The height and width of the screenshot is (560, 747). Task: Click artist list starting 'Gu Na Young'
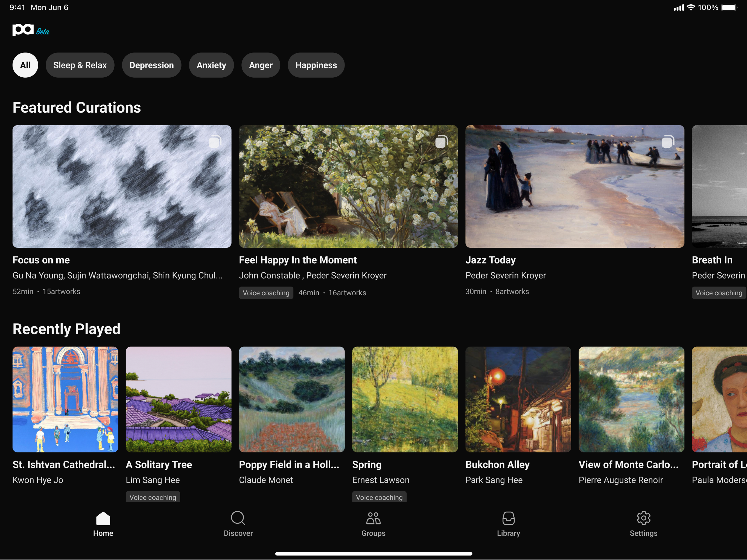coord(118,276)
